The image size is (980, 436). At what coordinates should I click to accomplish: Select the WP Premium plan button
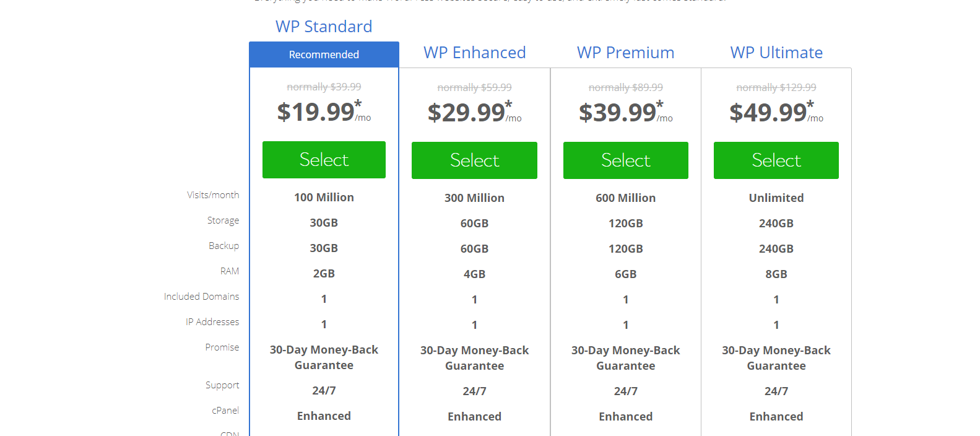click(x=625, y=160)
